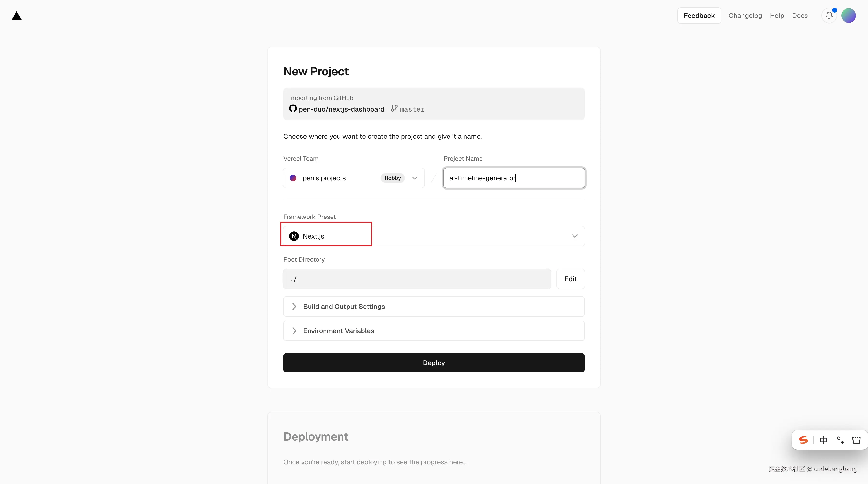Click the Deploy button
This screenshot has width=868, height=484.
434,363
